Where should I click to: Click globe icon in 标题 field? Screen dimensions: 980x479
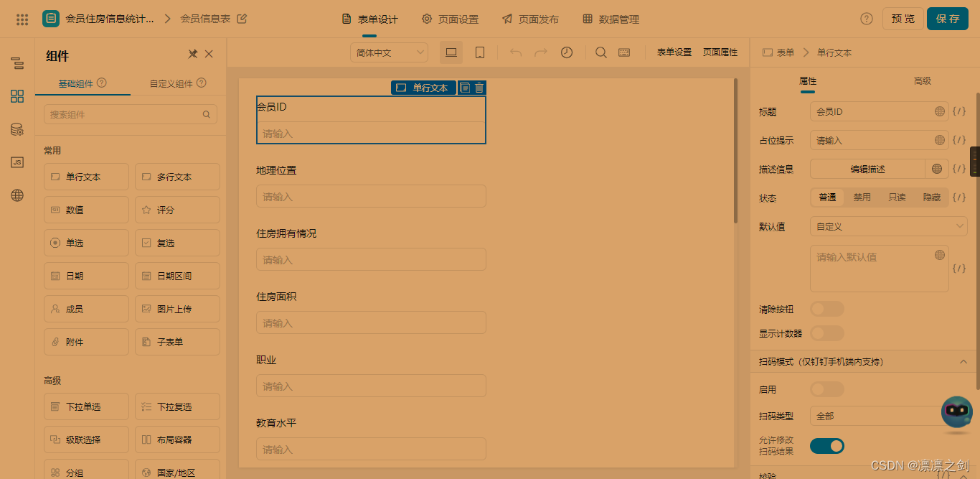pos(940,111)
